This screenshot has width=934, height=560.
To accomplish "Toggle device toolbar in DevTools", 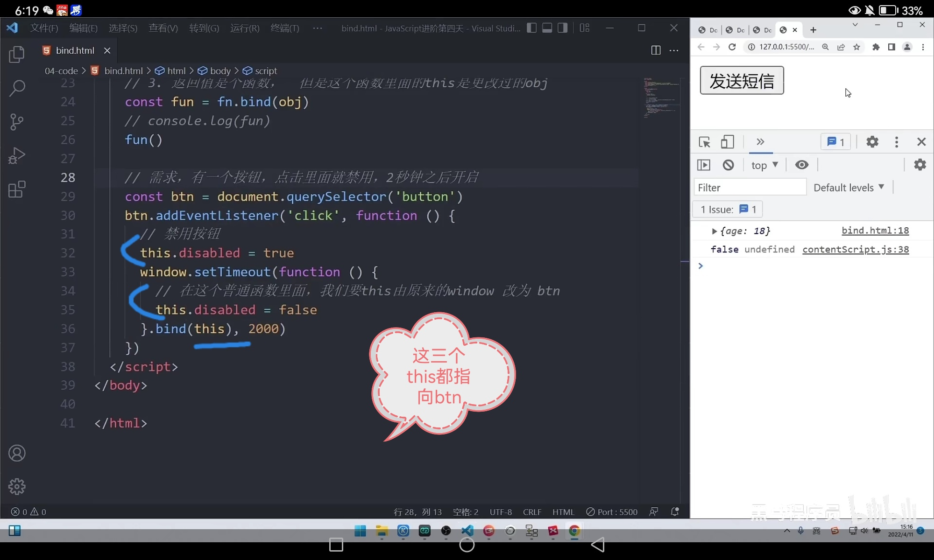I will click(x=727, y=142).
